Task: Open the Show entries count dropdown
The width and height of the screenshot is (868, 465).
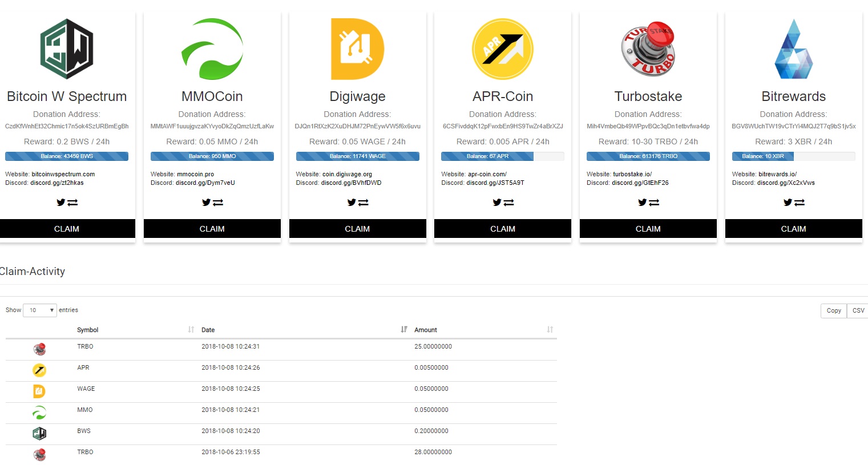Action: click(x=40, y=310)
